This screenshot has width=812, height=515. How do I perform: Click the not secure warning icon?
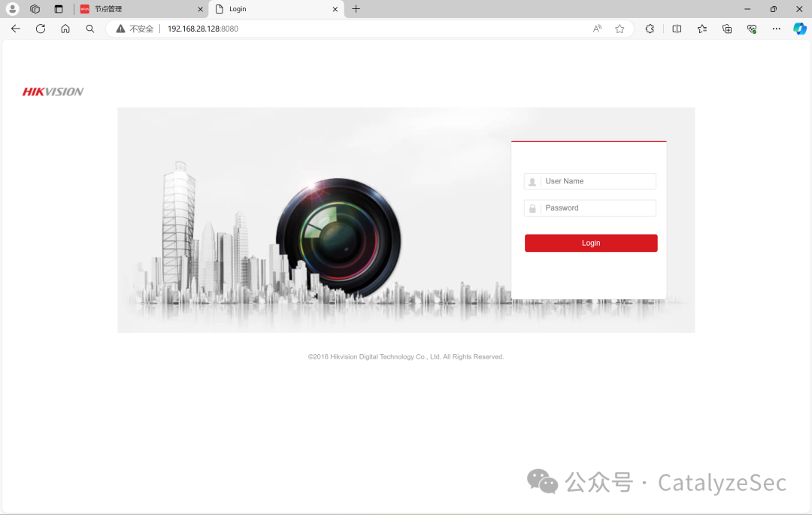[120, 29]
